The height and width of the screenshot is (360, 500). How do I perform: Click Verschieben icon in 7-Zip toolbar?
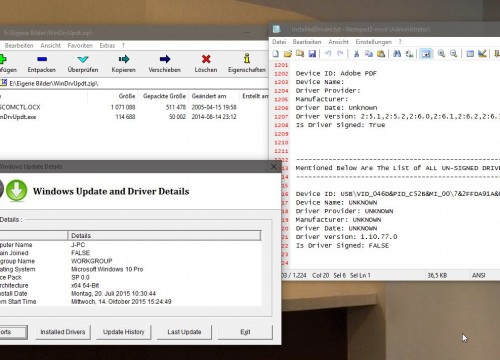pyautogui.click(x=165, y=59)
